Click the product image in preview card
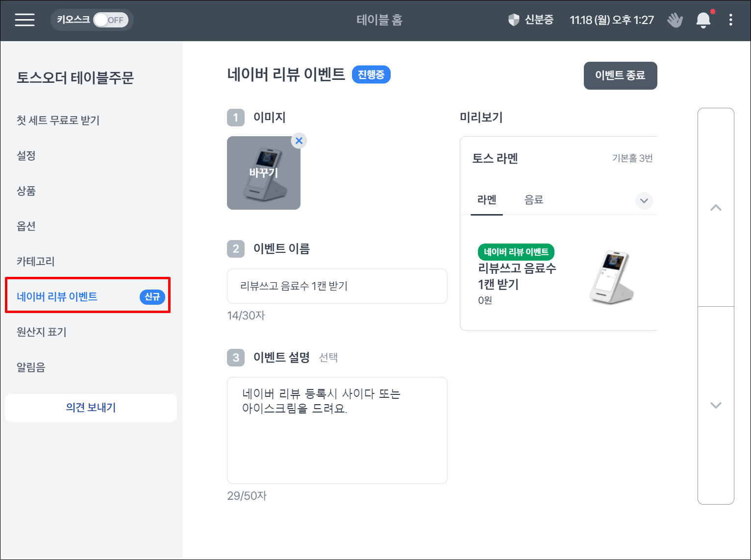This screenshot has width=751, height=560. tap(611, 277)
